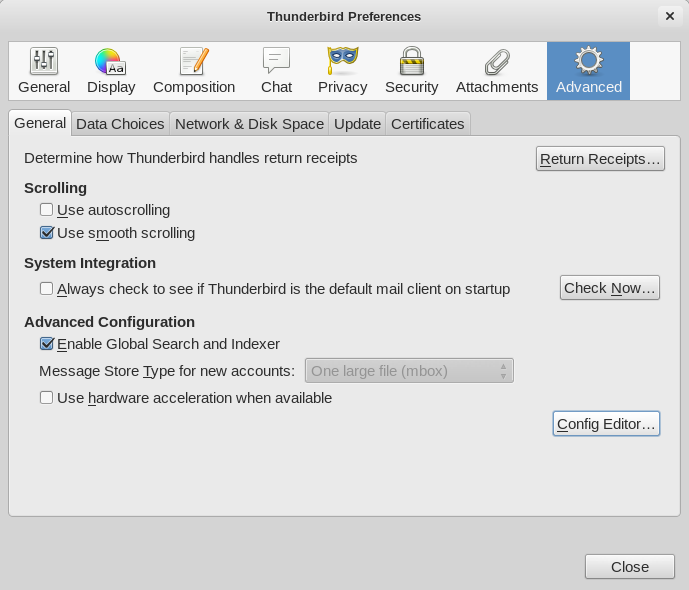Open the Message Store Type dropdown
689x590 pixels.
(x=409, y=371)
